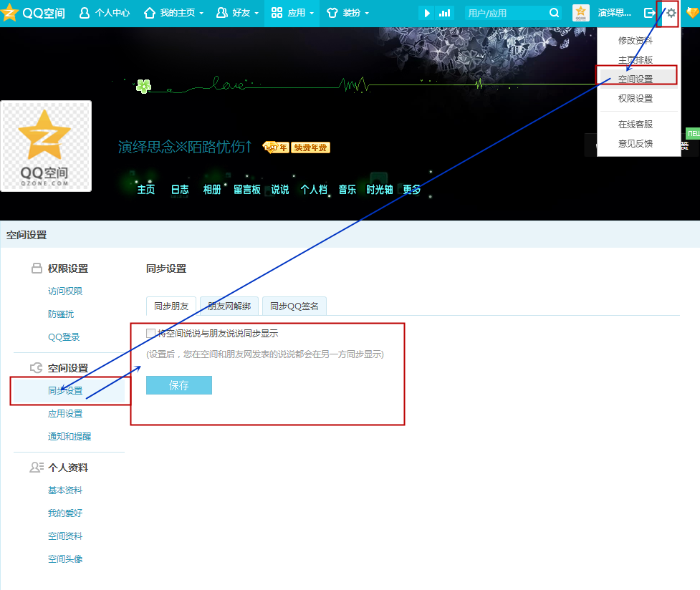
Task: Click the 用户/应用 search field
Action: pyautogui.click(x=505, y=13)
